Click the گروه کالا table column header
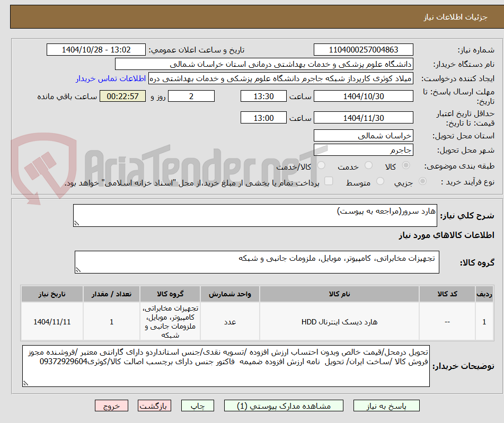This screenshot has width=504, height=423. pyautogui.click(x=170, y=294)
